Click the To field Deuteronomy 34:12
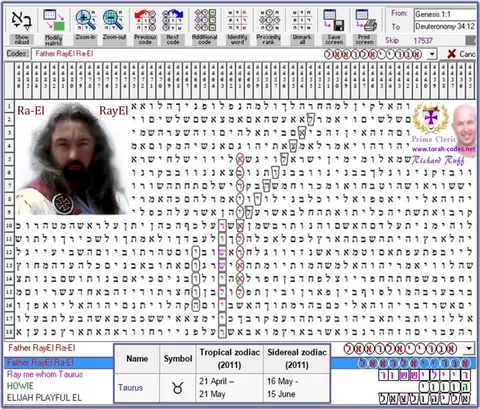 coord(445,26)
